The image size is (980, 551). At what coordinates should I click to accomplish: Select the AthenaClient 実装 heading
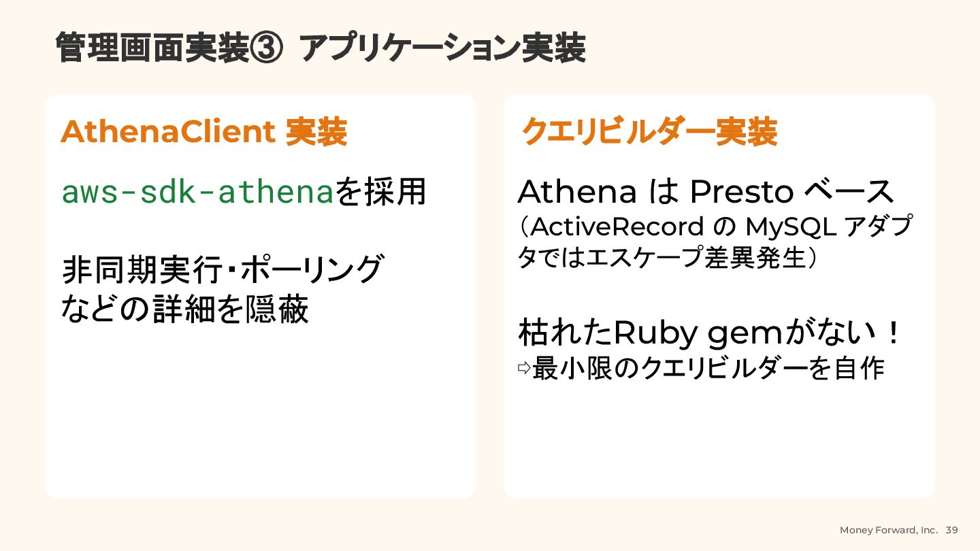click(203, 132)
